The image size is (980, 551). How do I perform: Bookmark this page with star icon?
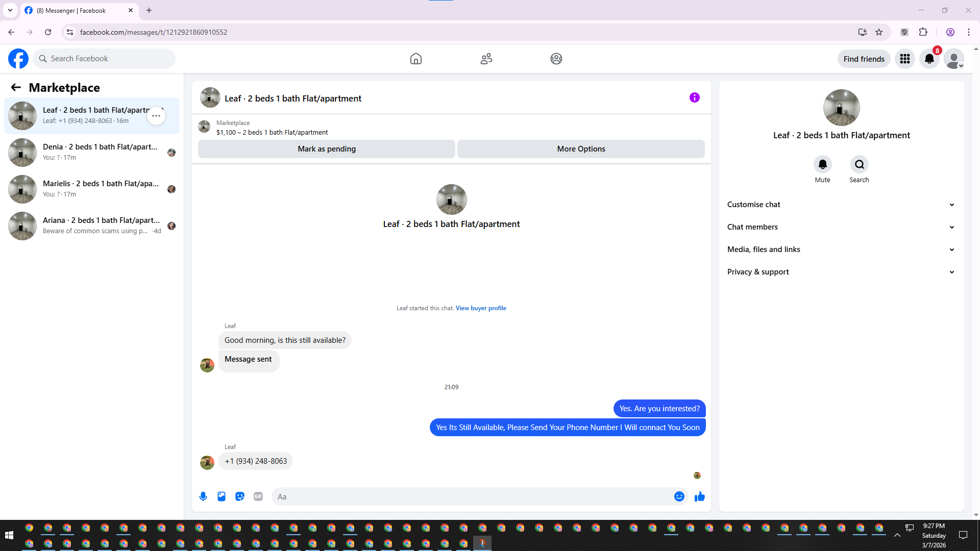879,32
